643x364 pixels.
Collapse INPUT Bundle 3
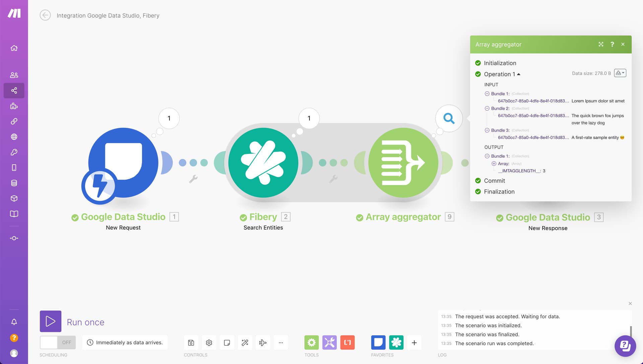[487, 130]
